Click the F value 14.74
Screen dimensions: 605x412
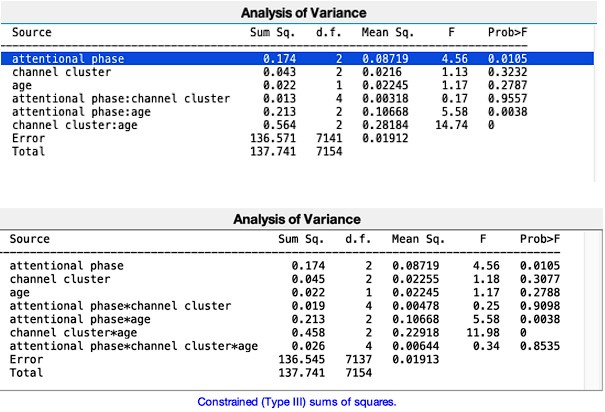tap(454, 125)
